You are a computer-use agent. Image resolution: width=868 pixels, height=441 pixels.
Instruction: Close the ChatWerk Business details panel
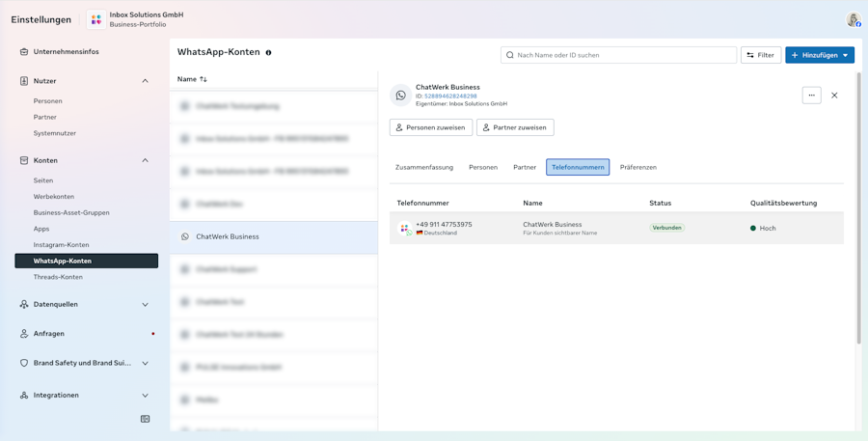834,96
